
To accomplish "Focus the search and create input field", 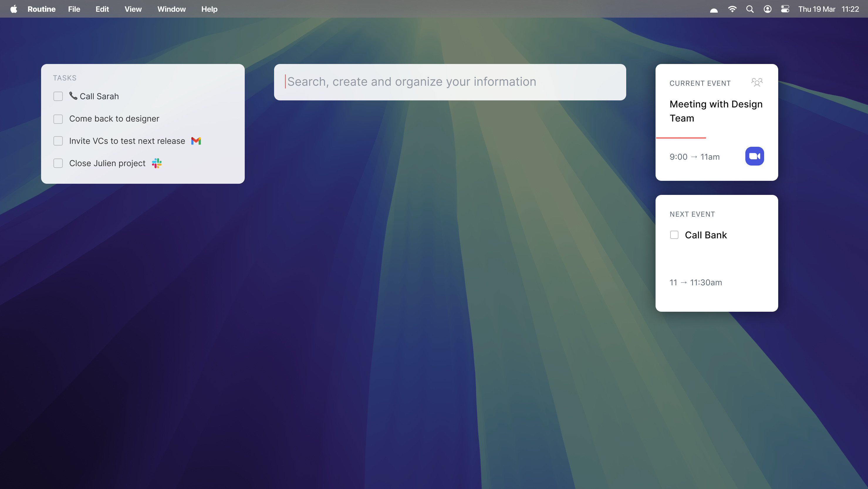I will click(450, 82).
